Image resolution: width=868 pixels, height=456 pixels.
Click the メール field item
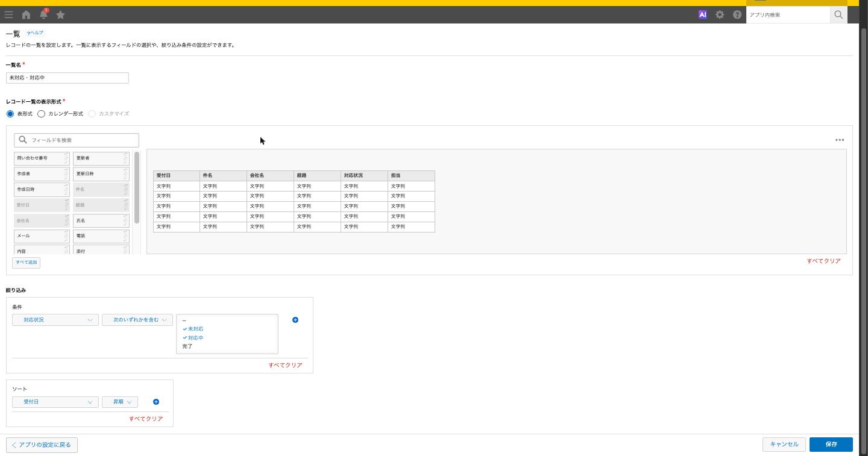point(42,236)
